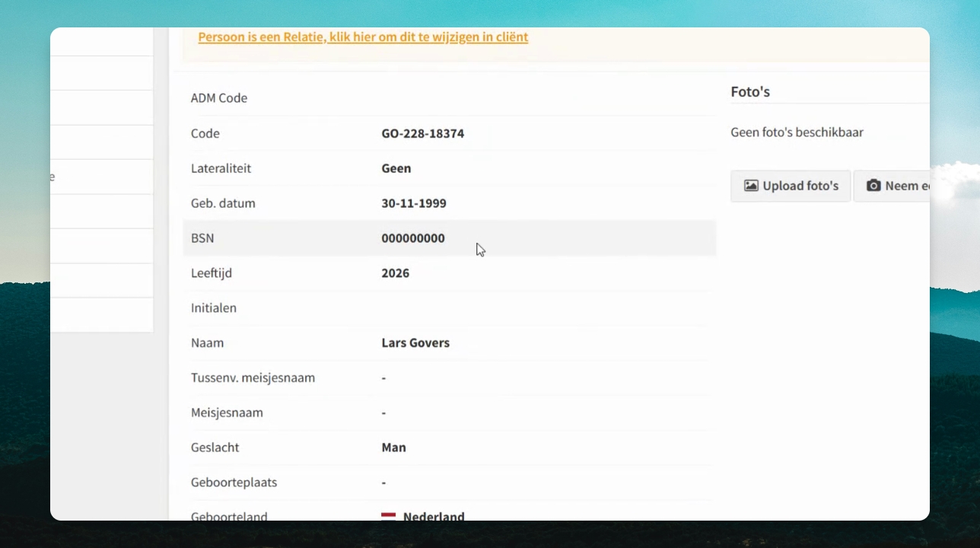The image size is (980, 548).
Task: Click the Foto's section heading
Action: (x=750, y=91)
